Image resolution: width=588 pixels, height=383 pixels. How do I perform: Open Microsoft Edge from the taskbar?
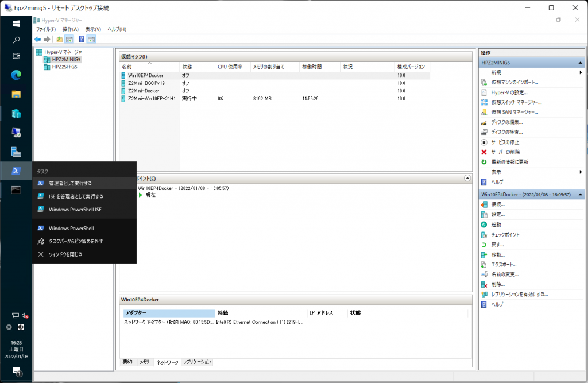tap(16, 75)
